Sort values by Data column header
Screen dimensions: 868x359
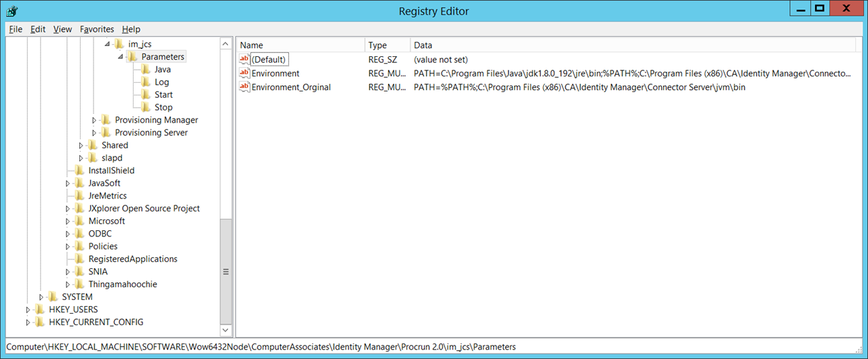(633, 45)
